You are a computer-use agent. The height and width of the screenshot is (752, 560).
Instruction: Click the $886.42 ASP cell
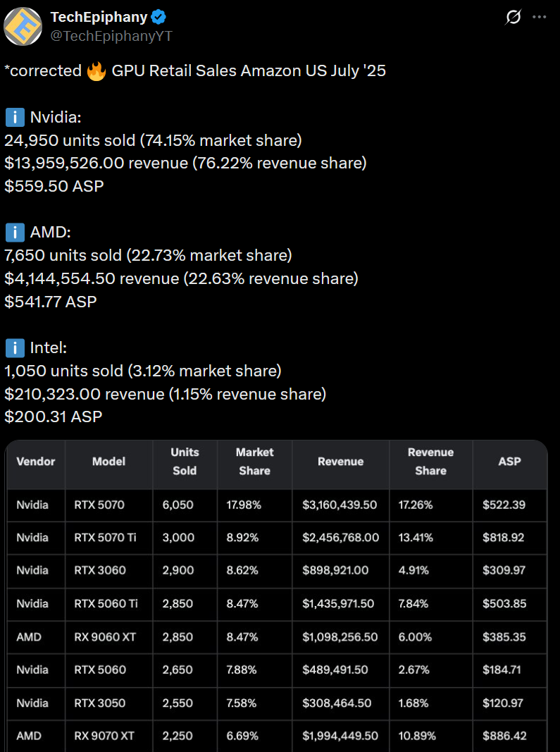[x=504, y=736]
